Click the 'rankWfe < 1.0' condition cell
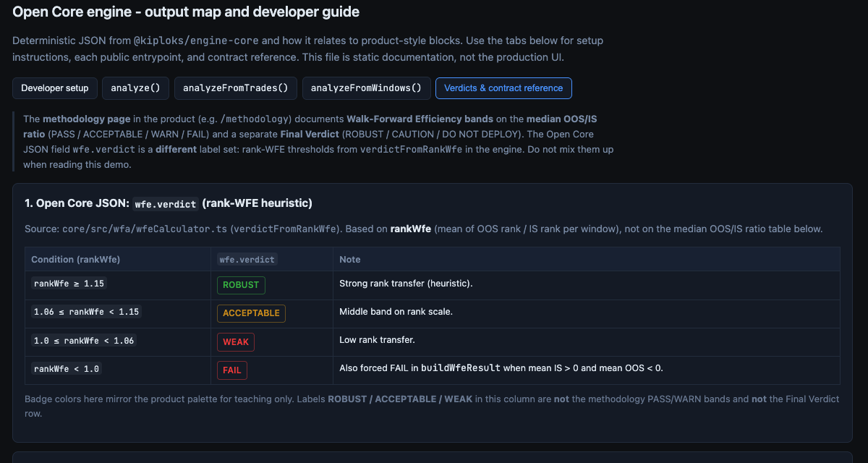Image resolution: width=868 pixels, height=463 pixels. [x=67, y=368]
